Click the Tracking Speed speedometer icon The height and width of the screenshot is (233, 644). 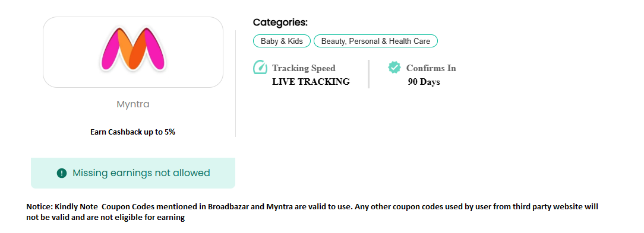(x=260, y=67)
